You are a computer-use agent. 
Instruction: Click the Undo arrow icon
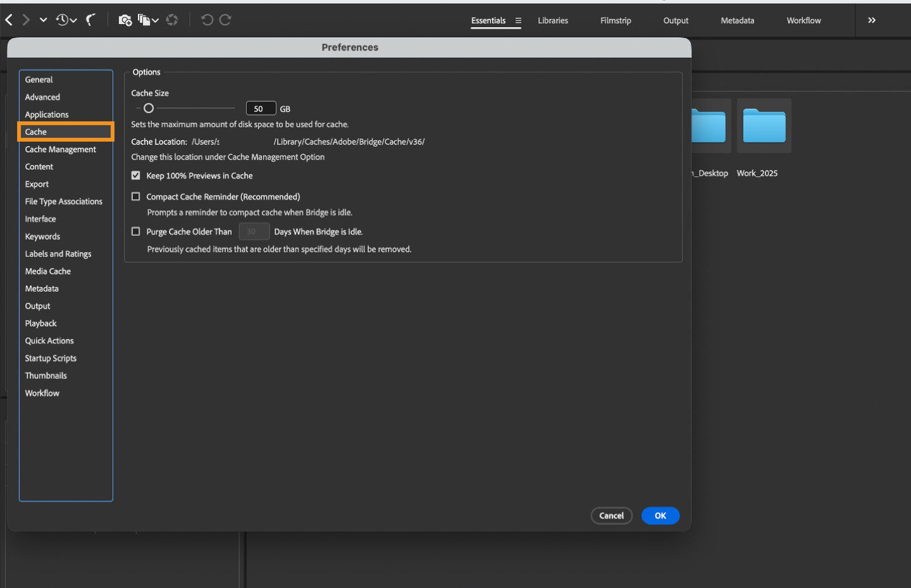(x=208, y=20)
